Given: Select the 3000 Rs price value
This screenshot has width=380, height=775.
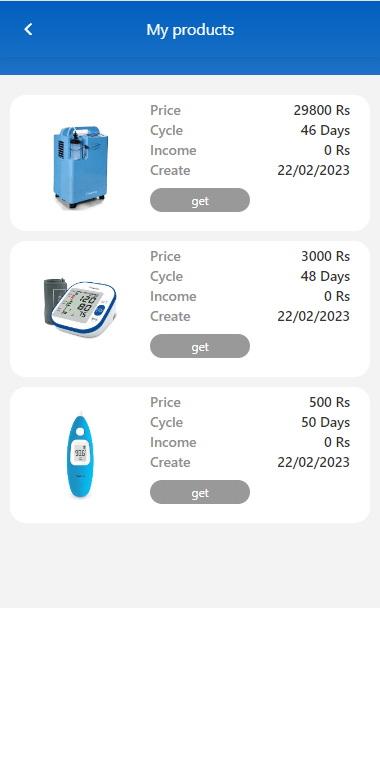Looking at the screenshot, I should point(326,256).
